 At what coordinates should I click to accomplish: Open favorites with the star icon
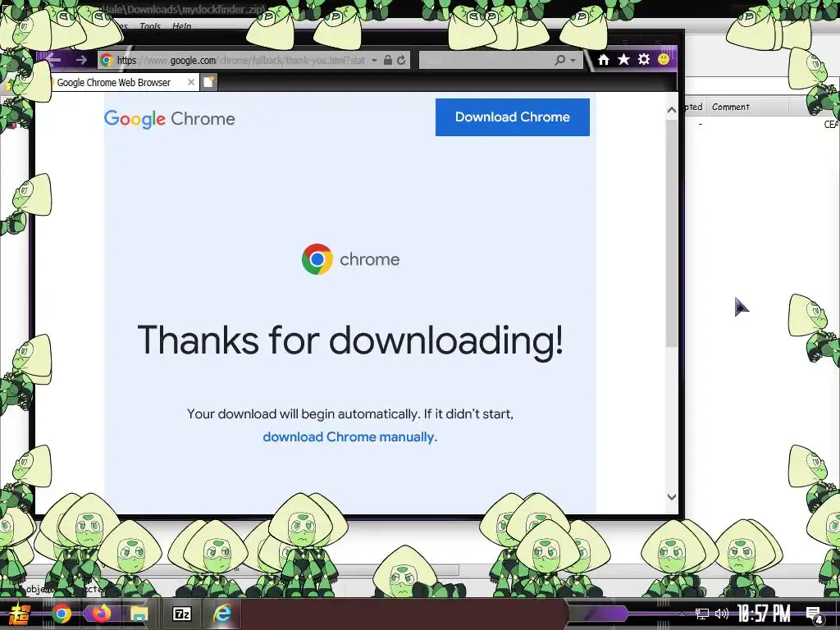pos(623,59)
